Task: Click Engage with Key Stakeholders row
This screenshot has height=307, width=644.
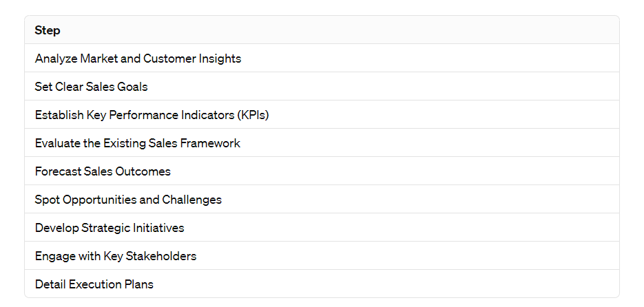Action: click(x=322, y=255)
